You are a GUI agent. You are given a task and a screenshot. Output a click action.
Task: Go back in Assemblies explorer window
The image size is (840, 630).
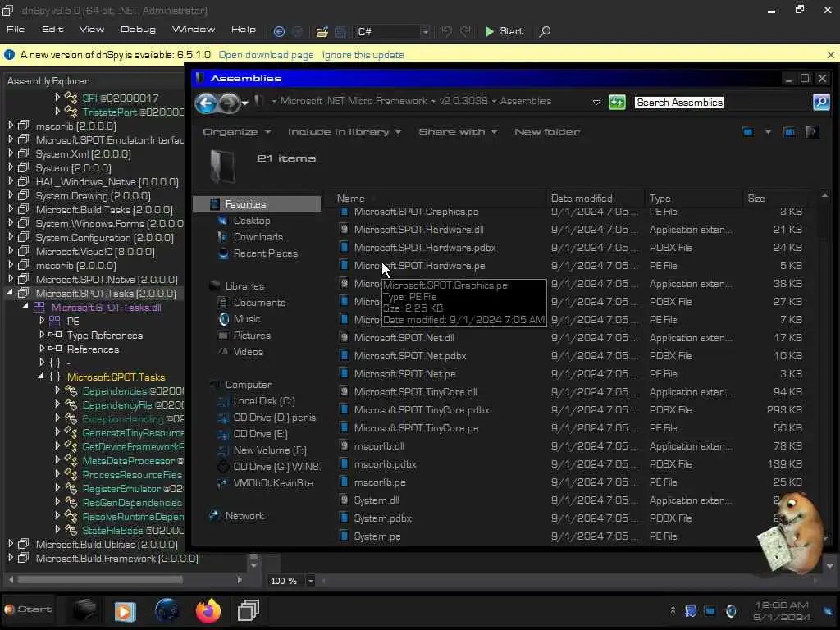point(206,103)
